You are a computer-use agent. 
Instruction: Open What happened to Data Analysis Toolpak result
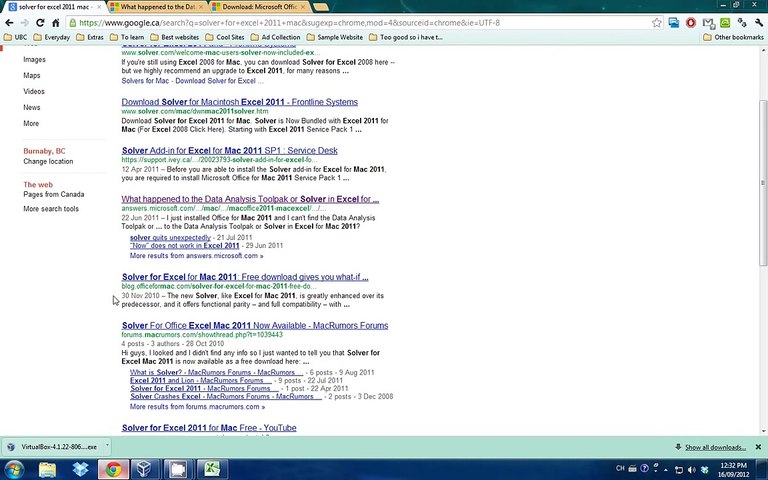pos(250,199)
